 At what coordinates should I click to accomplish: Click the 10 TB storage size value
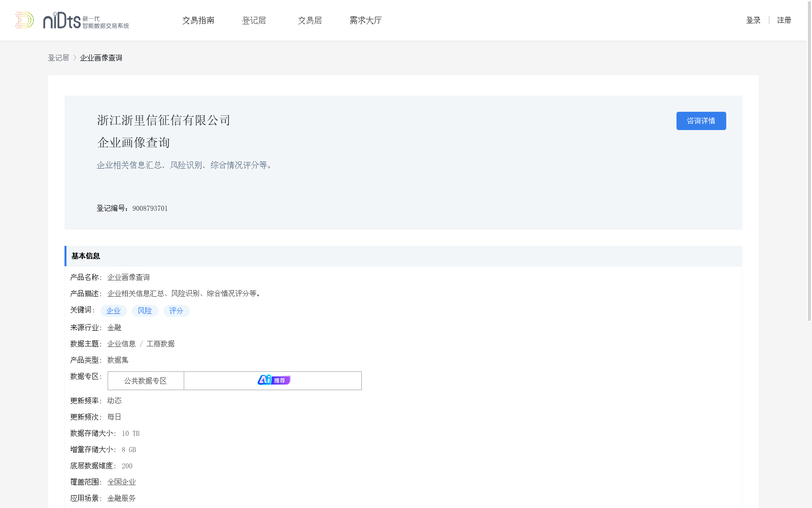tap(130, 433)
